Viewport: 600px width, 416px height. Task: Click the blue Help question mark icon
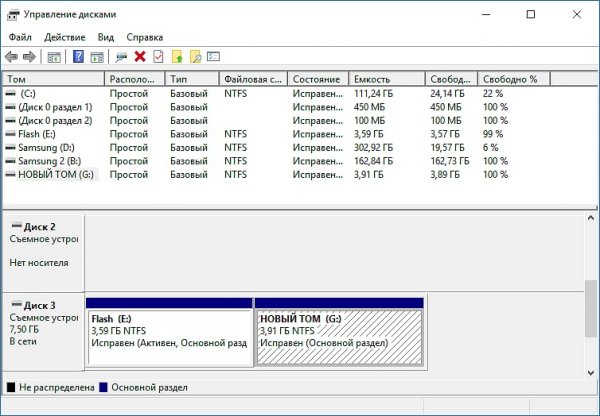pyautogui.click(x=78, y=57)
